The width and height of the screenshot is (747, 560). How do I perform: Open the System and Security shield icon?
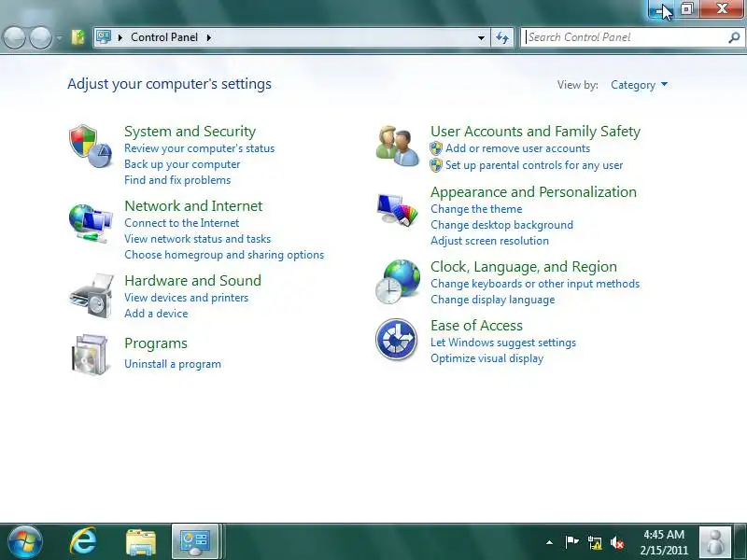click(x=91, y=147)
